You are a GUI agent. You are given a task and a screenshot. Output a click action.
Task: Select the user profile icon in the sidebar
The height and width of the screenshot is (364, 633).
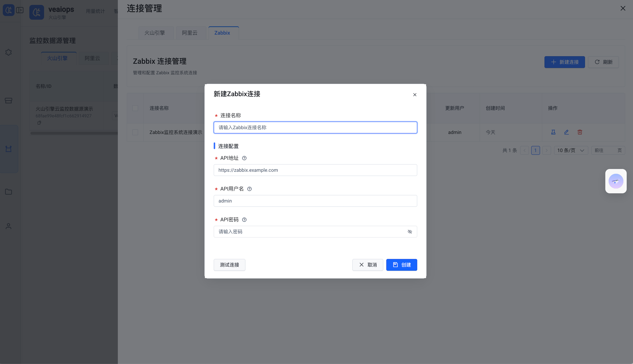point(9,226)
